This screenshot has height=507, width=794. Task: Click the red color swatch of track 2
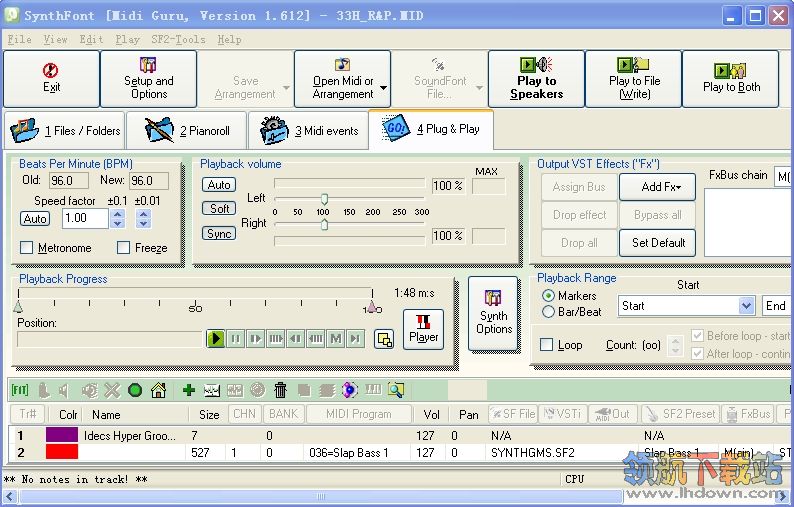pyautogui.click(x=62, y=452)
